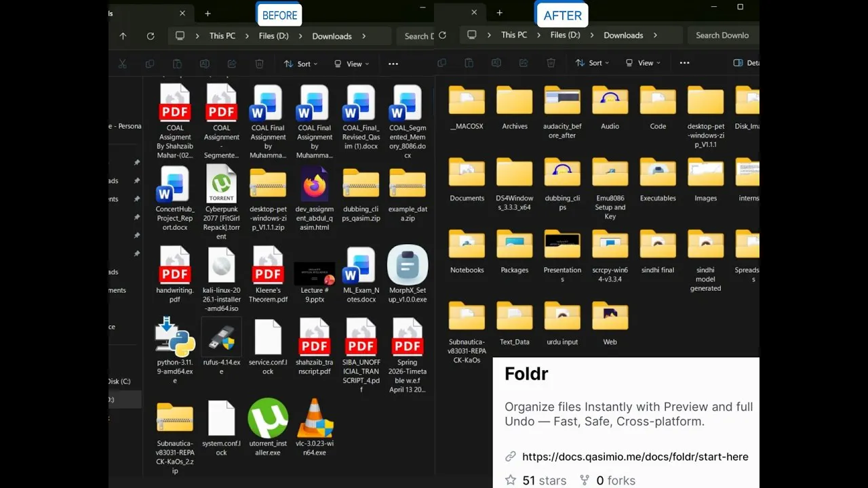Viewport: 868px width, 488px height.
Task: Select the Kleene's Theorem.pdf icon
Action: pos(268,265)
